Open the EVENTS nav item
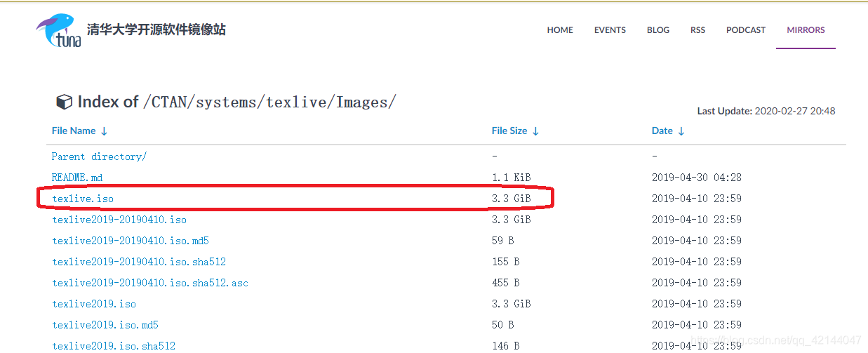Viewport: 868px width, 353px height. [x=610, y=30]
